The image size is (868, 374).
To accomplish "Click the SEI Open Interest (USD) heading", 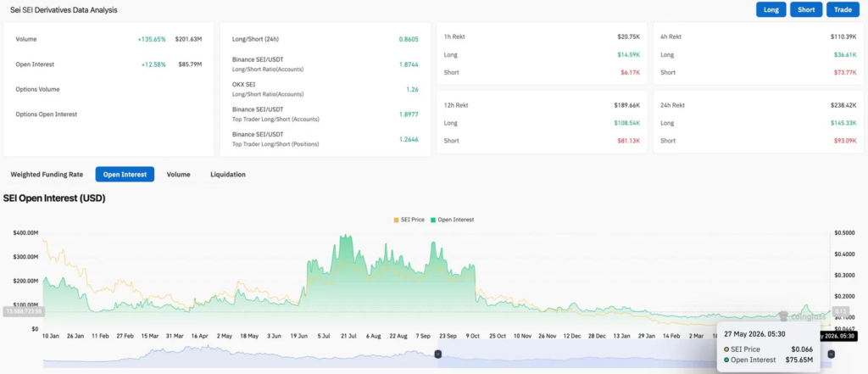I will (54, 198).
